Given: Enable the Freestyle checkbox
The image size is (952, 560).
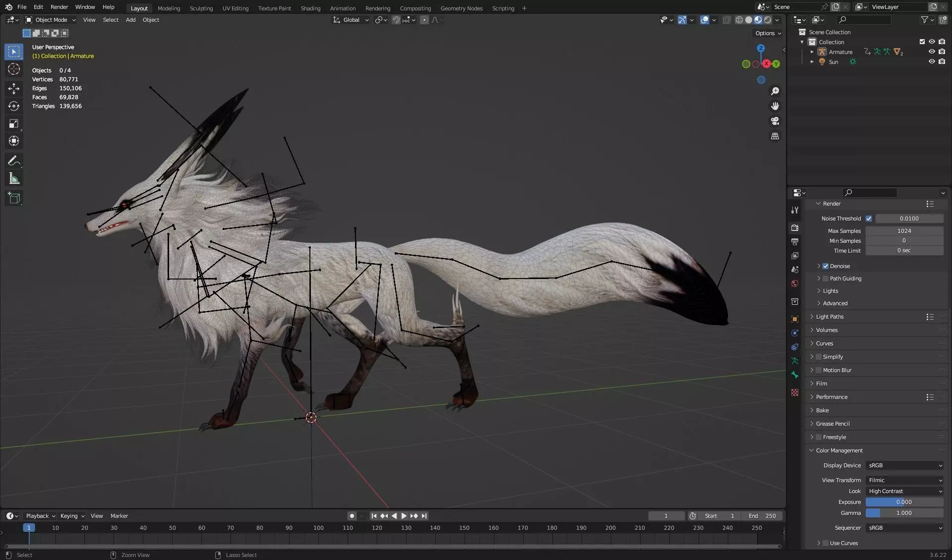Looking at the screenshot, I should (819, 437).
